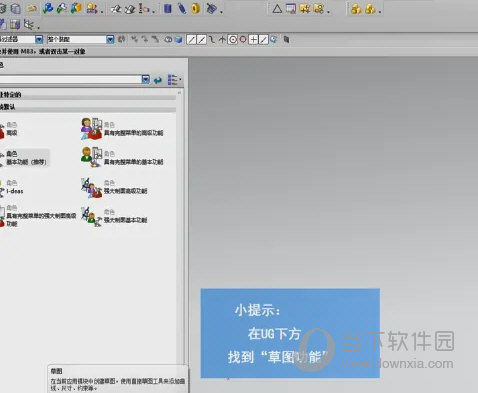
Task: Select the yellow ring torus icon
Action: (x=196, y=8)
